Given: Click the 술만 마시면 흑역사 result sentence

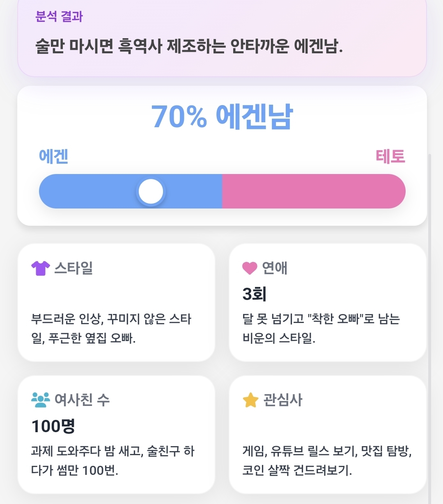Looking at the screenshot, I should coord(189,46).
